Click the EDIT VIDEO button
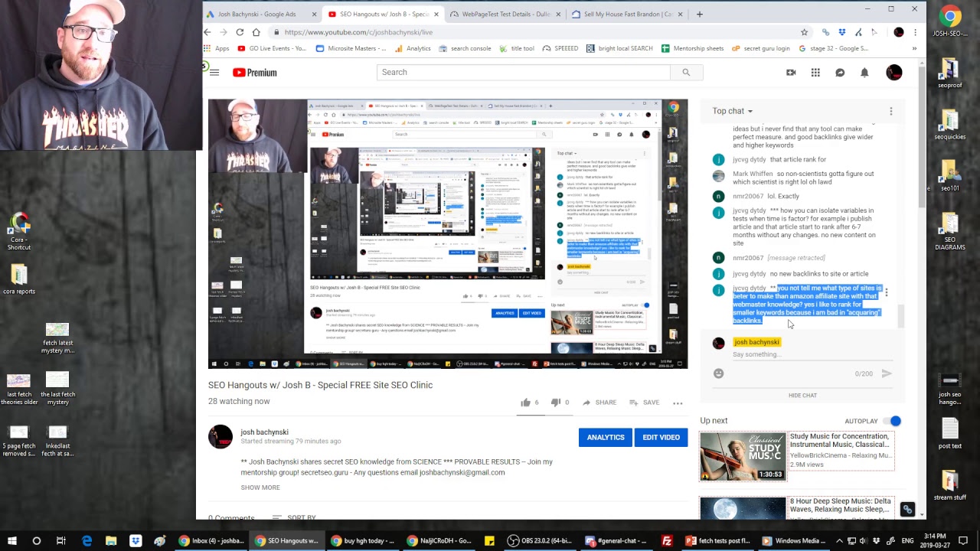Image resolution: width=980 pixels, height=551 pixels. [661, 437]
